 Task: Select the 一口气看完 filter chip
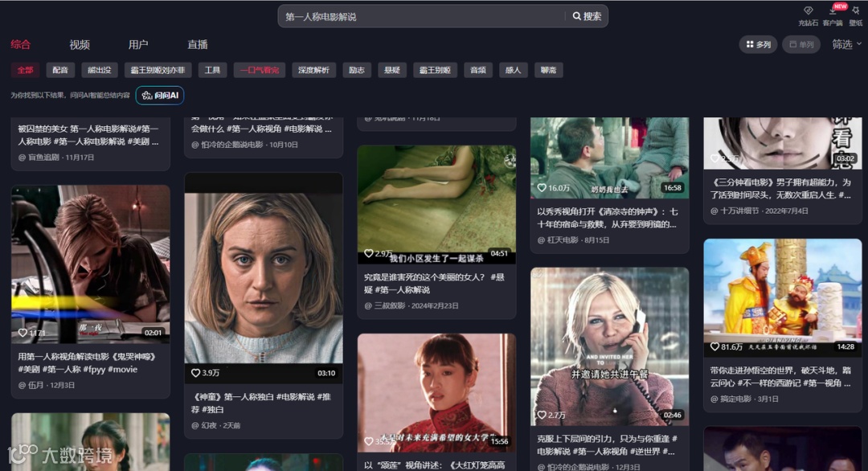260,70
